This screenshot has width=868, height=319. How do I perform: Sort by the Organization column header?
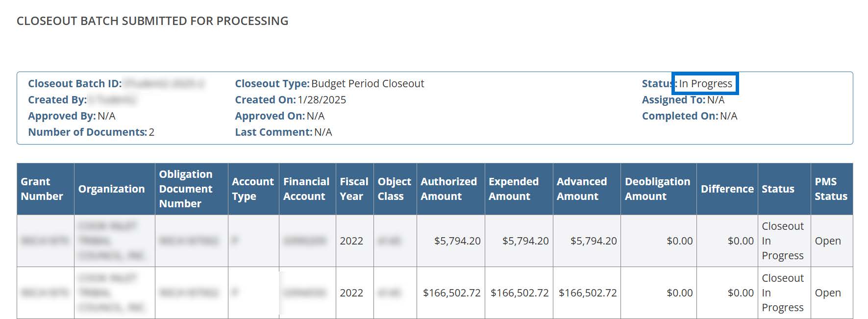coord(111,189)
